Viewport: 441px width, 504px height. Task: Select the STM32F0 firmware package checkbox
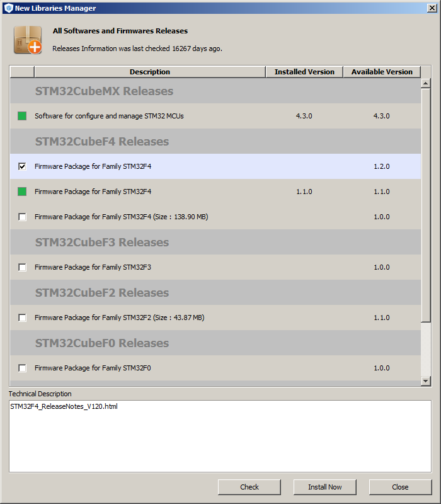point(22,368)
